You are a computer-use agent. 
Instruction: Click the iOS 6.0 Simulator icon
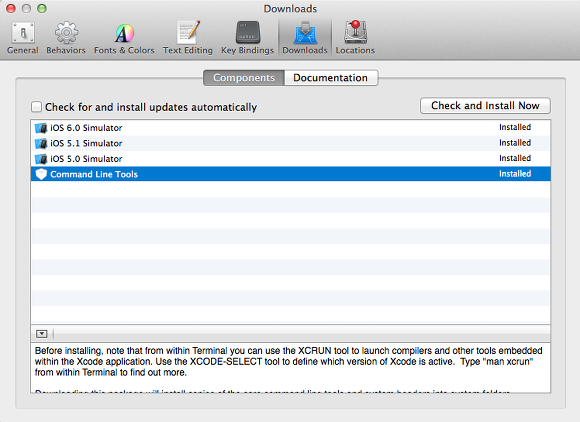(x=41, y=128)
